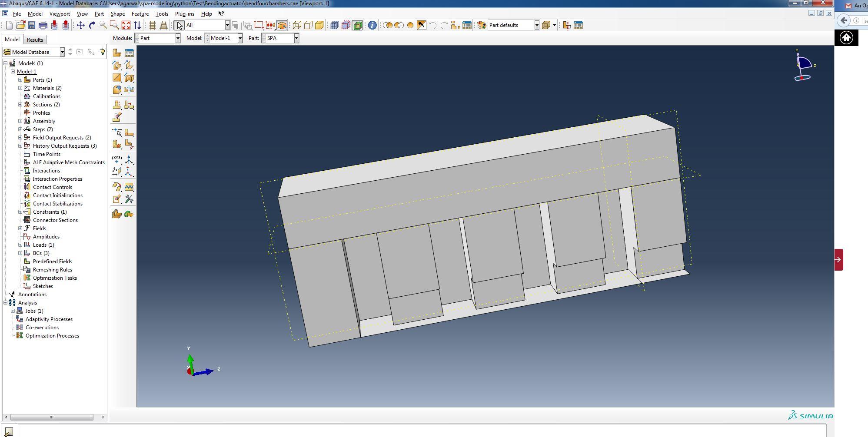
Task: Open the Plug-ins menu
Action: click(184, 14)
